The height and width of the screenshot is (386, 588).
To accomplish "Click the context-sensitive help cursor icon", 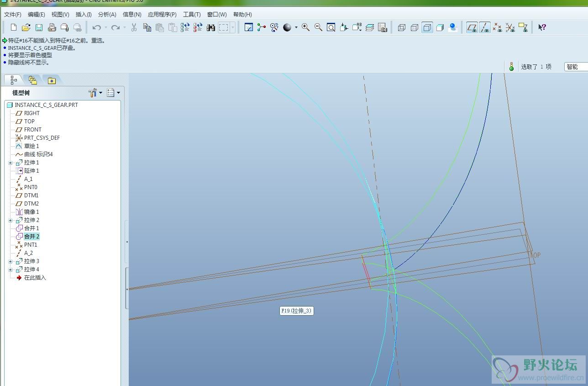I will [542, 27].
